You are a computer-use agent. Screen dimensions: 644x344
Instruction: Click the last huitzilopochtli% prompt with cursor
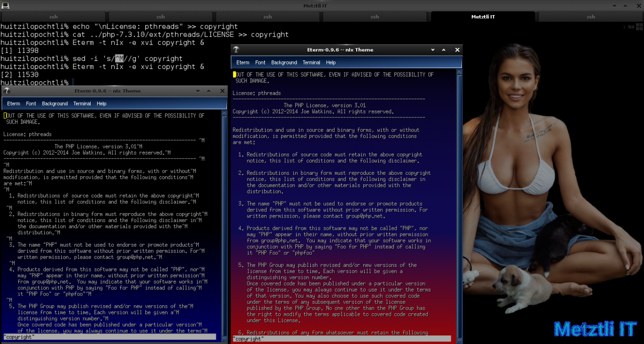[37, 83]
